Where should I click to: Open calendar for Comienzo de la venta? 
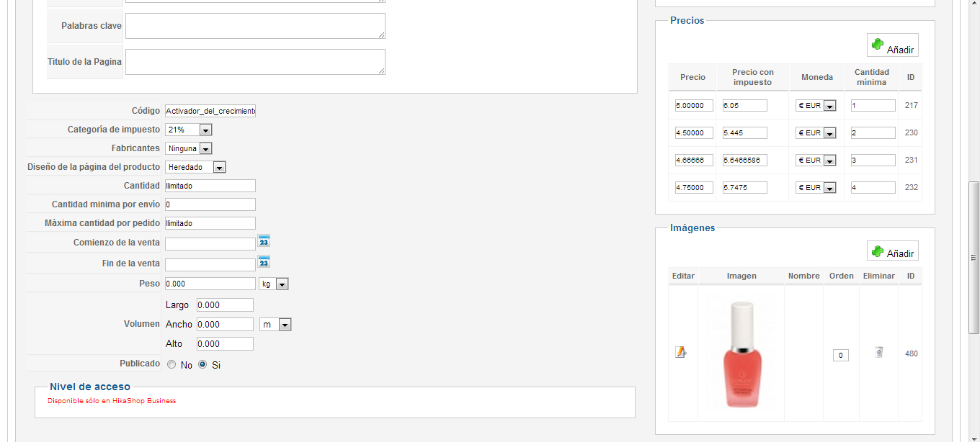(264, 241)
